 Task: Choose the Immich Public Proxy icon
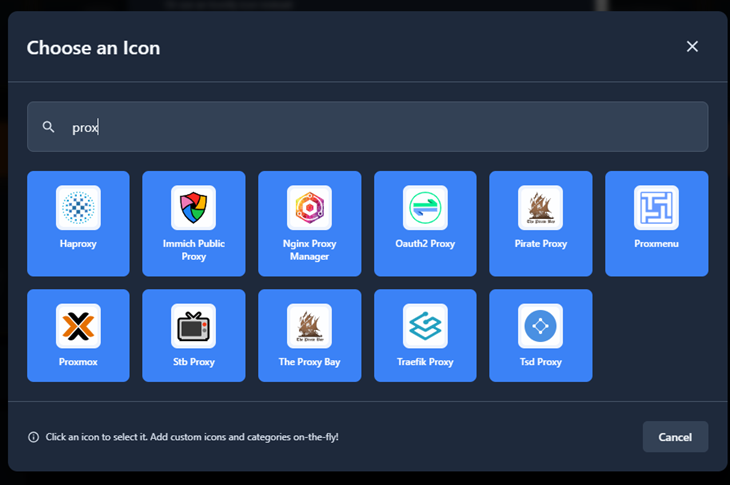pyautogui.click(x=194, y=223)
